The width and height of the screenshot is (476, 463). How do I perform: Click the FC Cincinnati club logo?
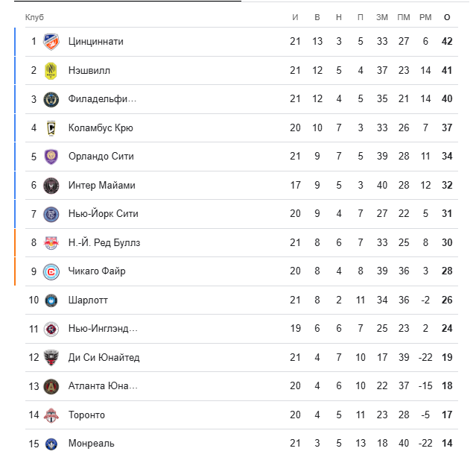(x=51, y=42)
